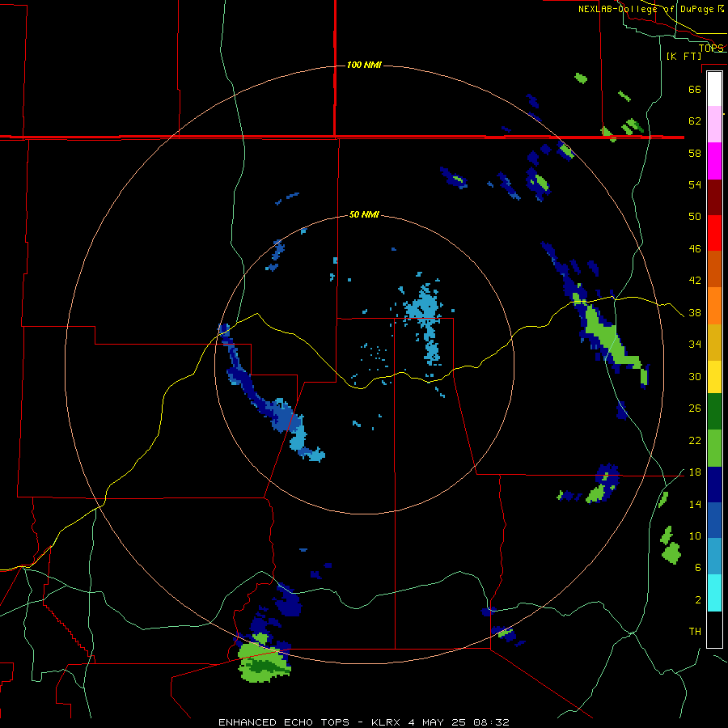Click the 10 legend value
728x728 pixels.
point(695,535)
